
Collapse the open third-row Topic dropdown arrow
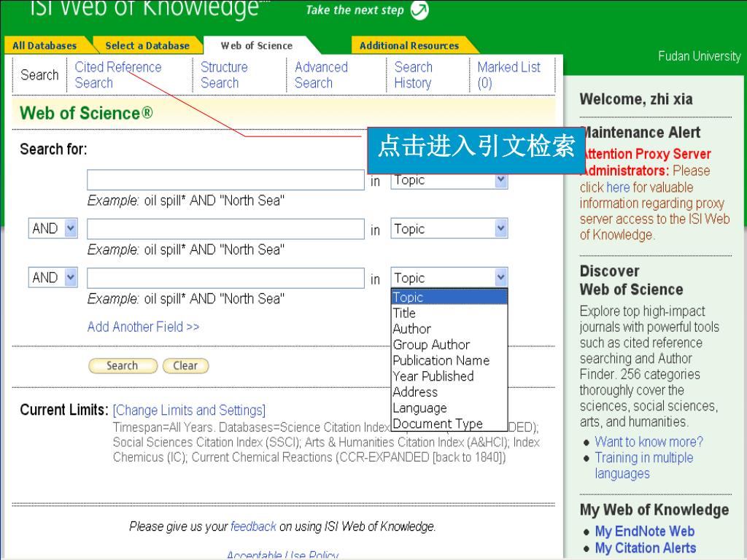(500, 277)
